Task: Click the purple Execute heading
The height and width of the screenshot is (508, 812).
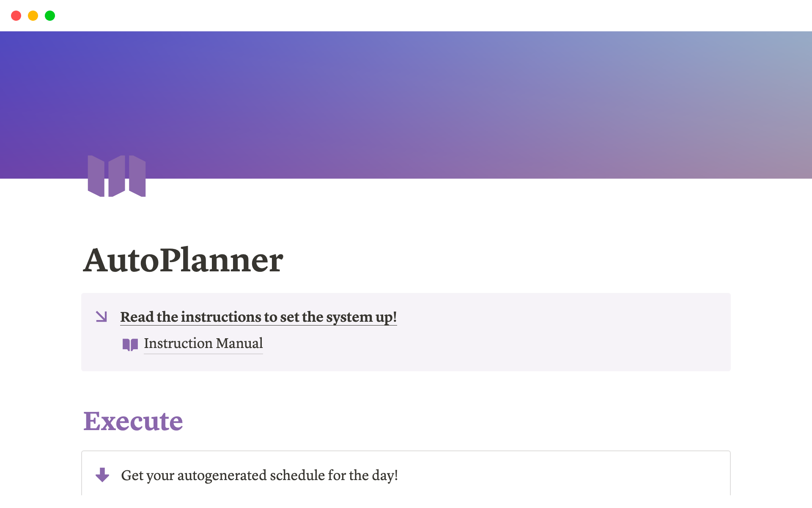Action: click(x=133, y=421)
